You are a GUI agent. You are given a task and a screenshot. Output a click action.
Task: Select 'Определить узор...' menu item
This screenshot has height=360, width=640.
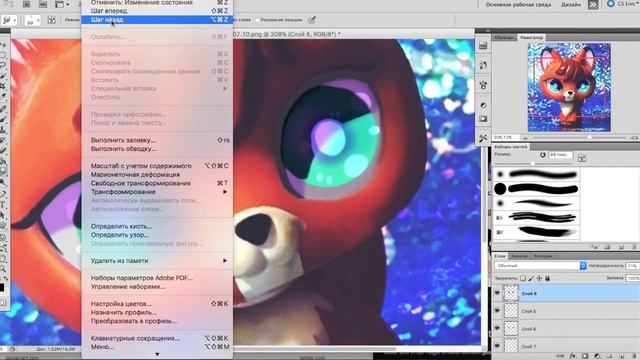[x=157, y=235]
